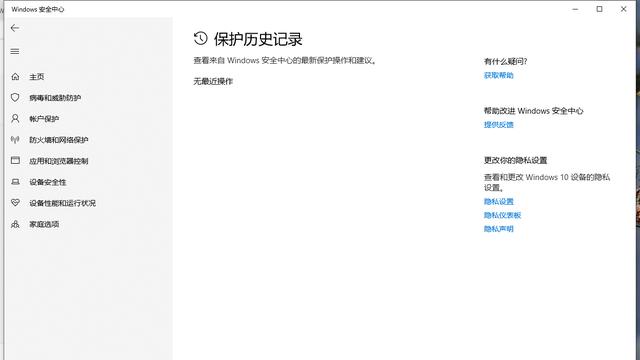Open the 隐私仪表板 link

tap(502, 215)
